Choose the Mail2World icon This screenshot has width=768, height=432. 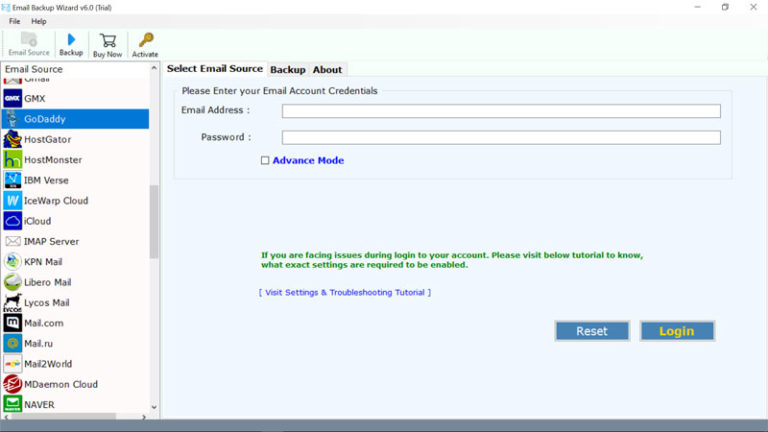(13, 364)
